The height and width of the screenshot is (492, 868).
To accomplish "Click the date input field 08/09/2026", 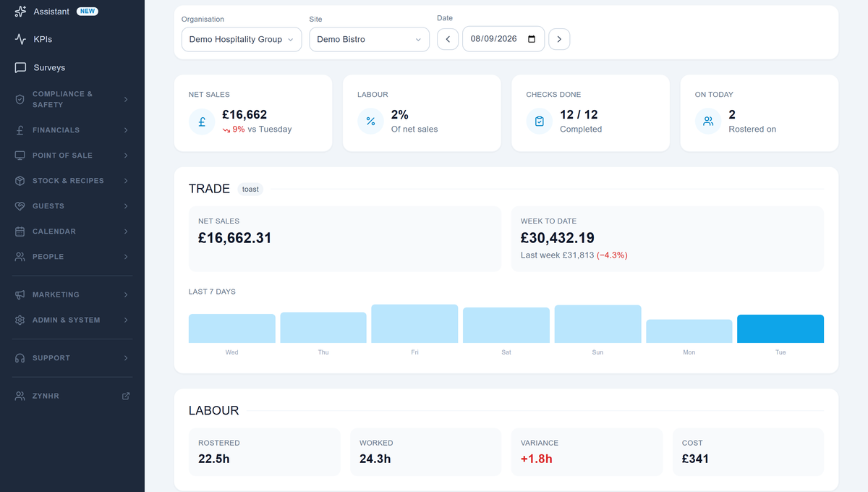I will coord(503,39).
